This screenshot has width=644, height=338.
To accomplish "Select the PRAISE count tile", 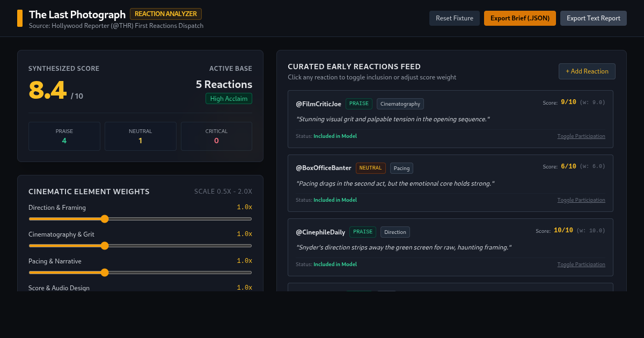I will 64,136.
